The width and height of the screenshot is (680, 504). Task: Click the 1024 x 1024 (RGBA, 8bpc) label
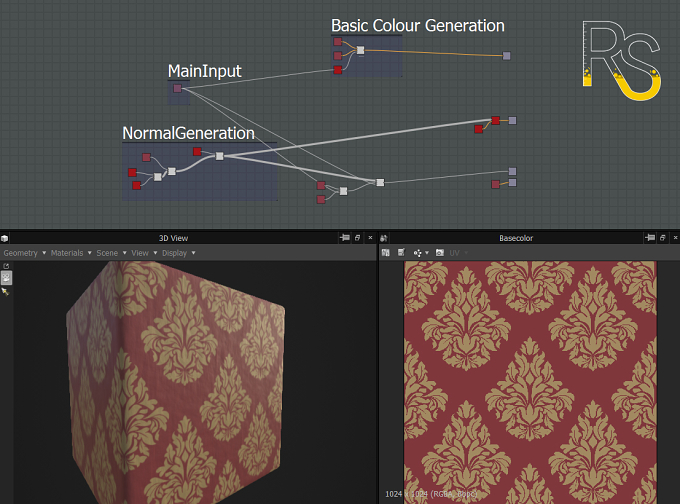pos(431,494)
